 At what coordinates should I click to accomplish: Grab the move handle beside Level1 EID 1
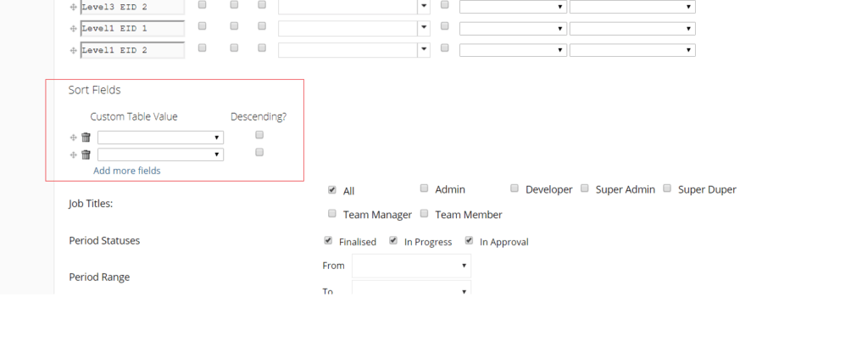pyautogui.click(x=73, y=29)
